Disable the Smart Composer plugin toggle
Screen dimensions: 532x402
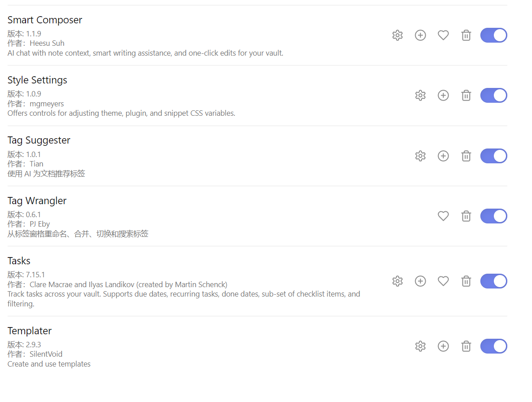pyautogui.click(x=494, y=35)
